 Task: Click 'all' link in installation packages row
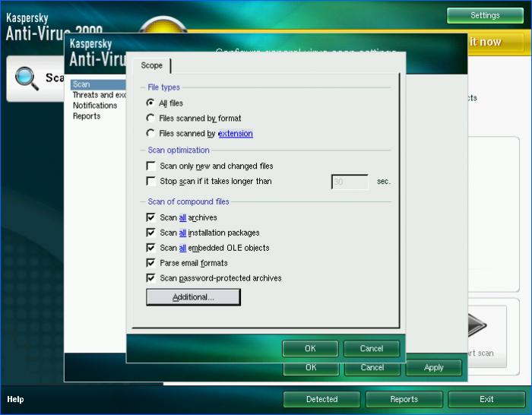(182, 233)
